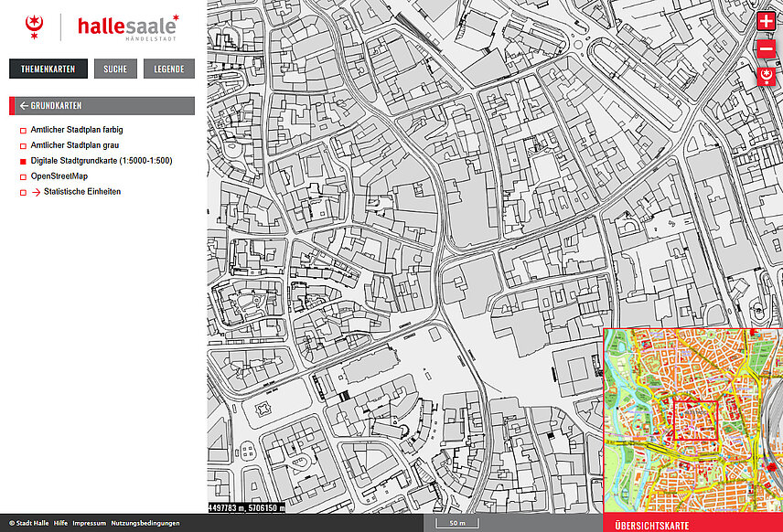
Task: Toggle the OpenStreetMap base layer checkbox
Action: tap(23, 177)
